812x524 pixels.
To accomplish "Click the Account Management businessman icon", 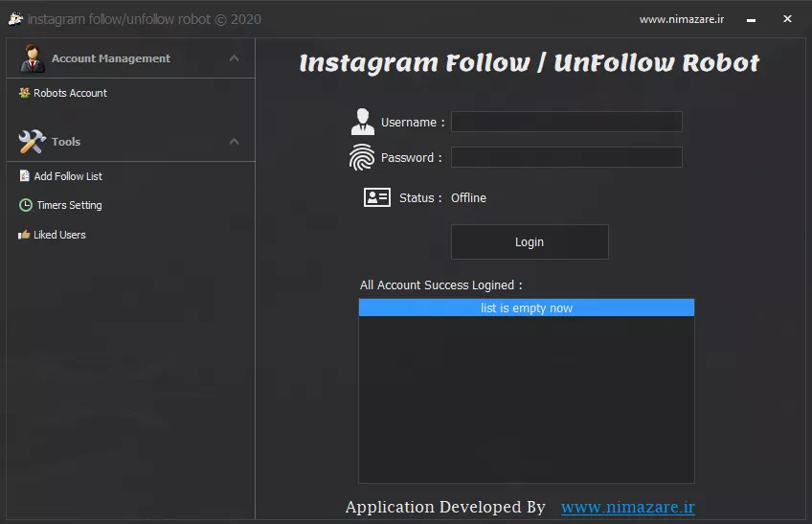I will click(x=33, y=58).
